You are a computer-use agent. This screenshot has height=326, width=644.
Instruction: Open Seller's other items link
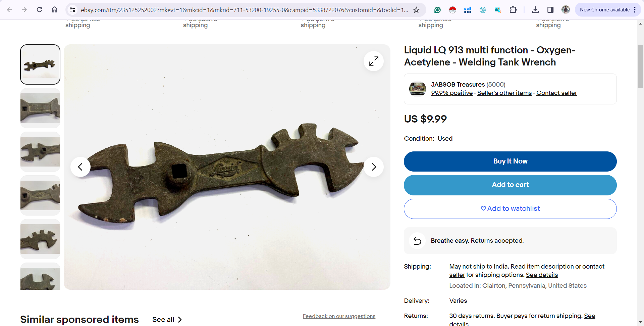click(504, 93)
